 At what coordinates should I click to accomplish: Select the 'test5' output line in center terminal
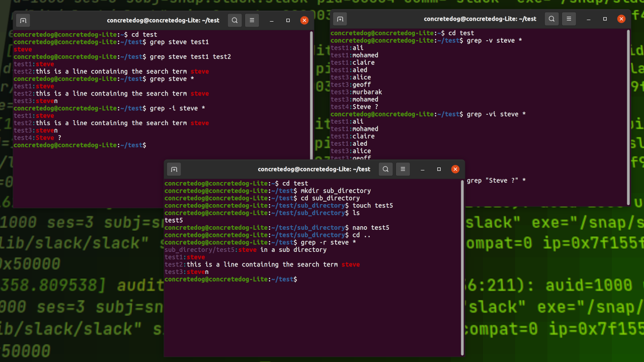click(x=174, y=220)
